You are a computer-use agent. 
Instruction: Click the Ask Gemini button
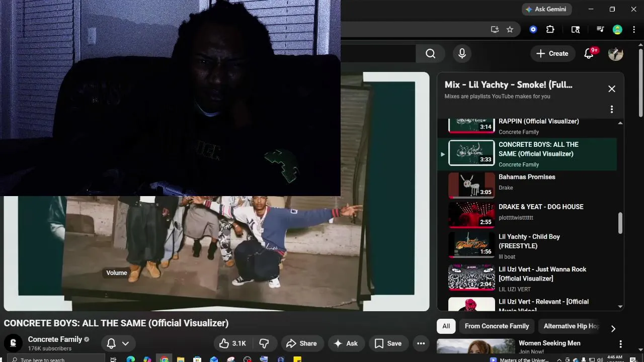pos(546,9)
